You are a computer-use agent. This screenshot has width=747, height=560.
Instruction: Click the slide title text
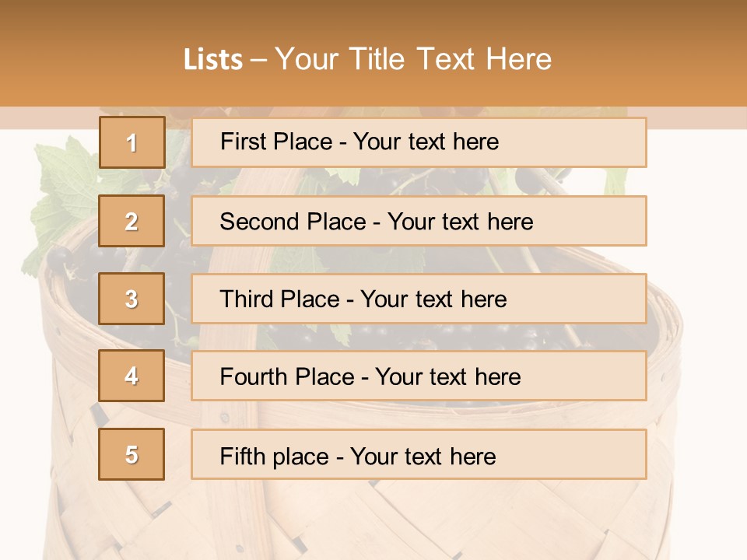[367, 59]
